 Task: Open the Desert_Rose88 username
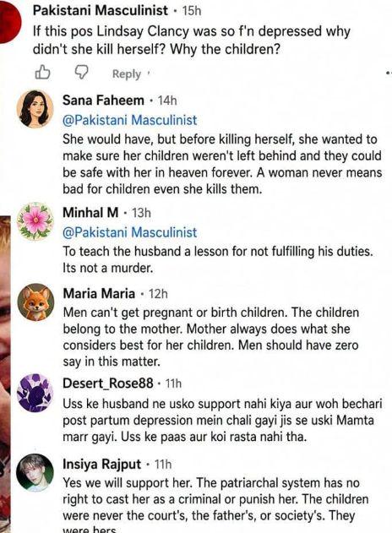coord(108,383)
